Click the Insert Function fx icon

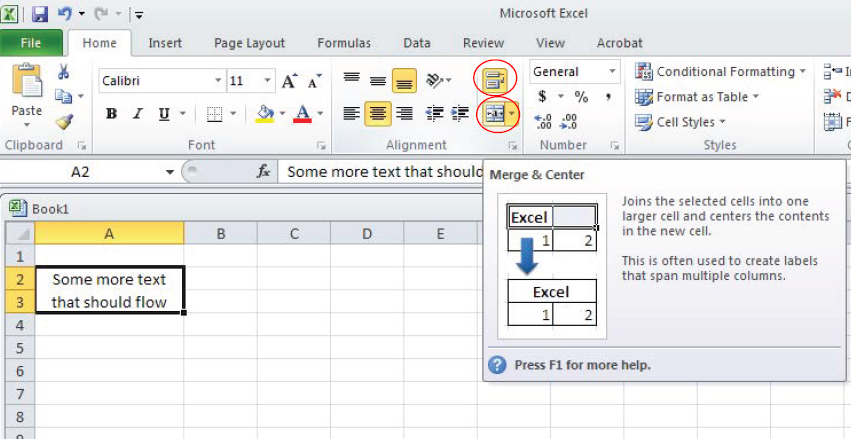coord(263,172)
